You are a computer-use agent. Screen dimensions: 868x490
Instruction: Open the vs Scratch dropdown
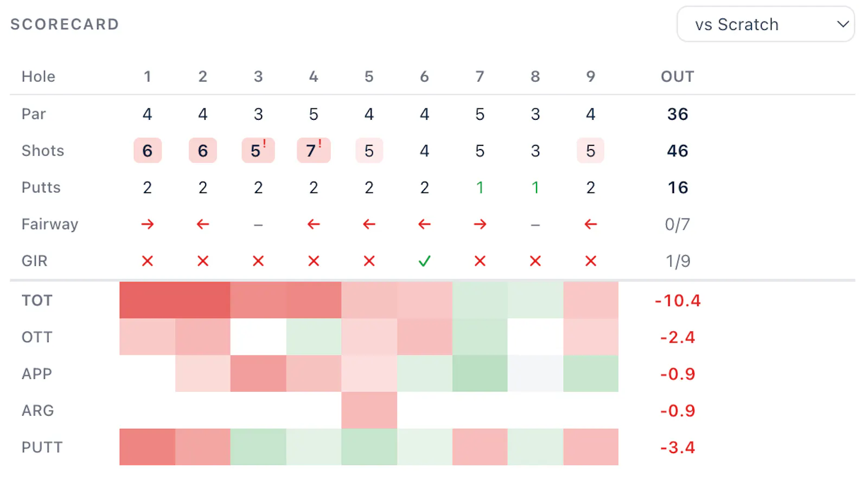(x=765, y=24)
